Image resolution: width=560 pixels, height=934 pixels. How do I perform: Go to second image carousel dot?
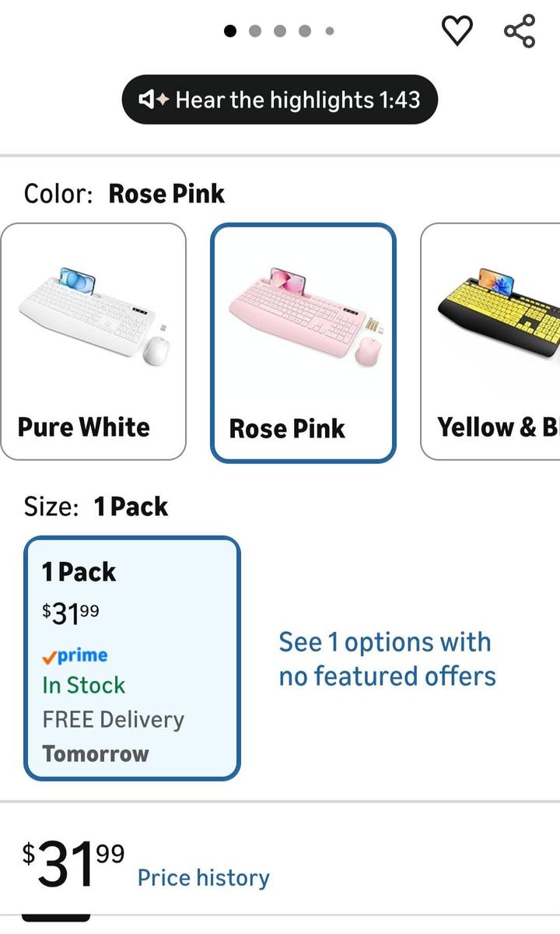point(255,31)
